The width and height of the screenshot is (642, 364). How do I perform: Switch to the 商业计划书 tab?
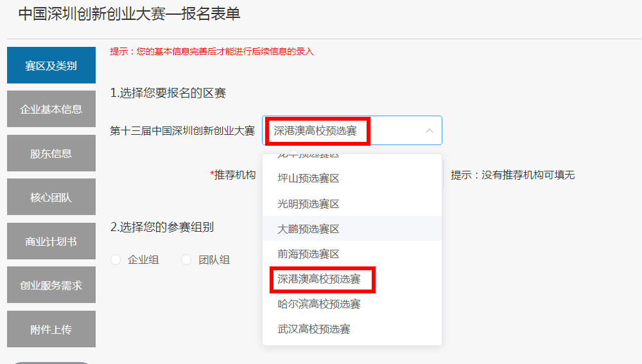[51, 241]
